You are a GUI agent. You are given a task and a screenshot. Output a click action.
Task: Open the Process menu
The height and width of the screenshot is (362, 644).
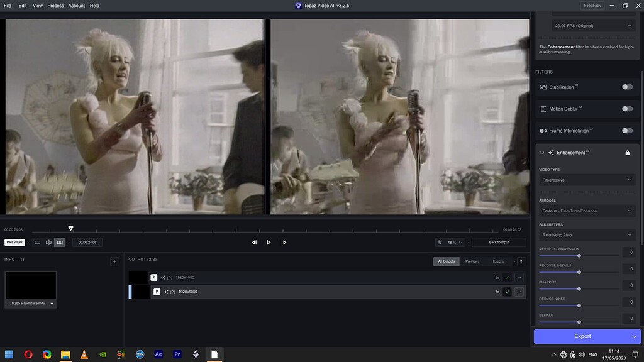click(55, 6)
